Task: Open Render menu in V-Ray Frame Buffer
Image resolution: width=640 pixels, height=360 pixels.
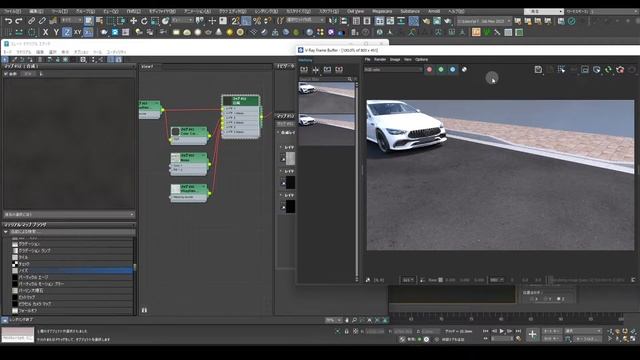Action: pos(380,60)
